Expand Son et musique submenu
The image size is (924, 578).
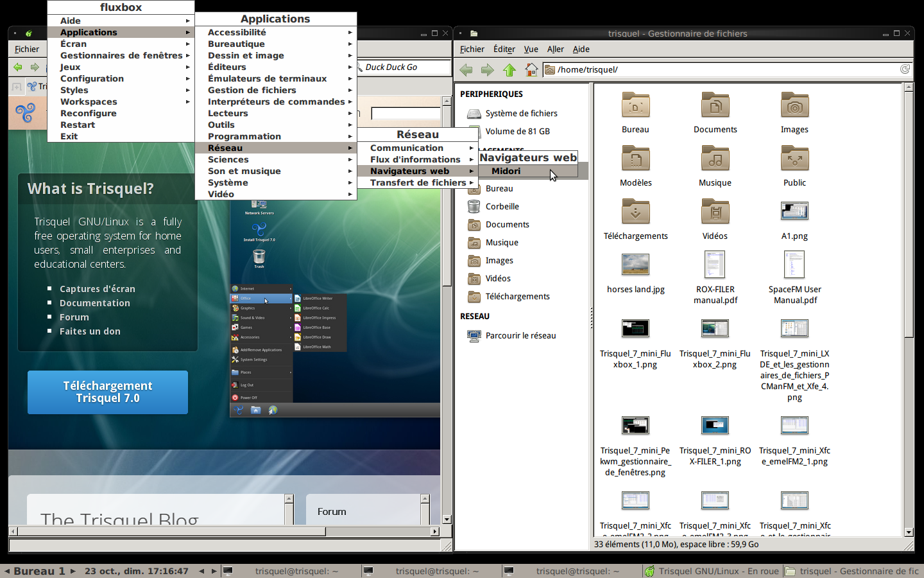[276, 171]
